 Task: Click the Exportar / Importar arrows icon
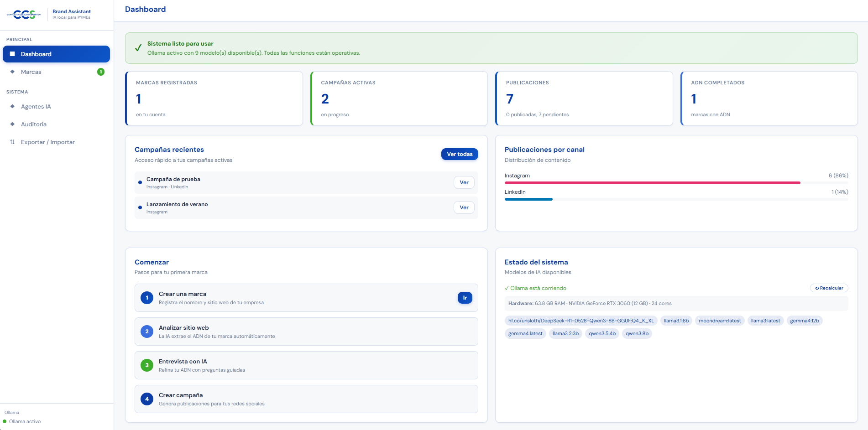(12, 142)
